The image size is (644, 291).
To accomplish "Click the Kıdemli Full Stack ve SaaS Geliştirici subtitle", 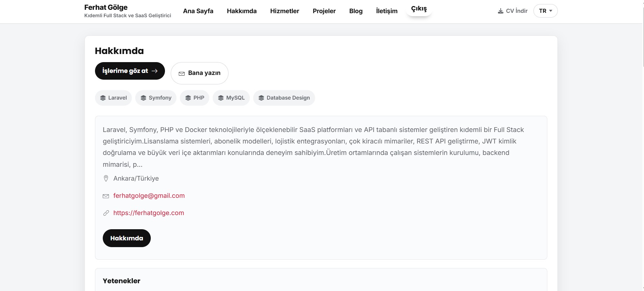I will (x=128, y=16).
